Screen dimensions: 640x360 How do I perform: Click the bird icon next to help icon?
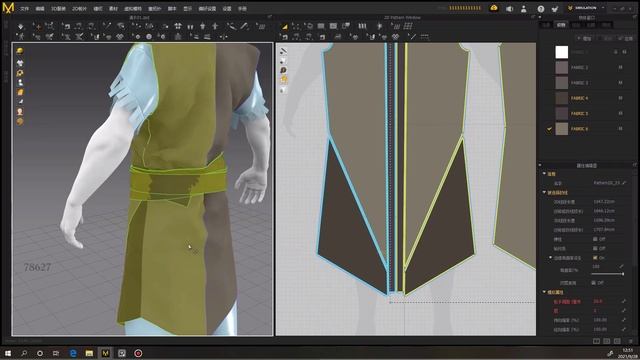click(x=555, y=9)
